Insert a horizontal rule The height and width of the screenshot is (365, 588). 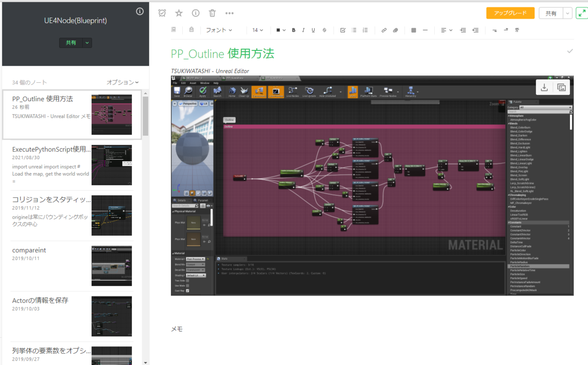click(x=425, y=30)
